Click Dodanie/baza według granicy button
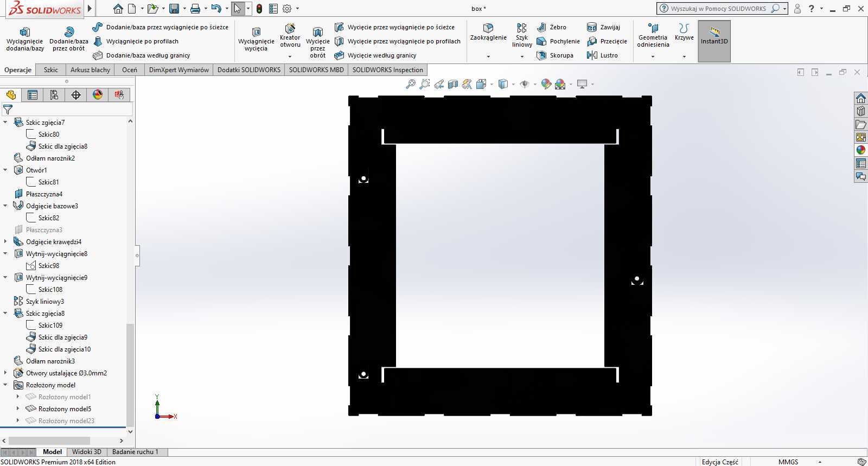The width and height of the screenshot is (868, 466). pyautogui.click(x=142, y=55)
